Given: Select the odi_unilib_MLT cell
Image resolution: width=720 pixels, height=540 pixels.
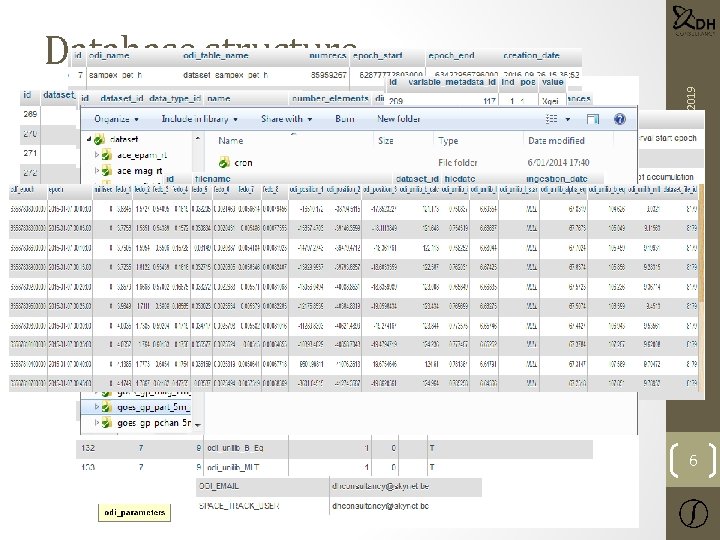Looking at the screenshot, I should (233, 467).
